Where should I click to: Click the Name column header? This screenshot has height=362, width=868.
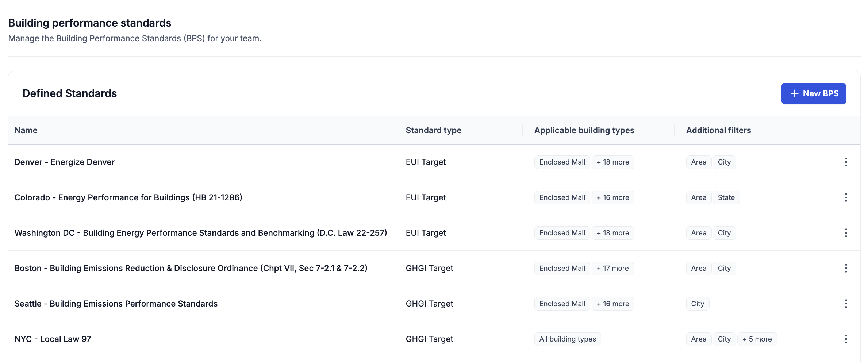26,130
